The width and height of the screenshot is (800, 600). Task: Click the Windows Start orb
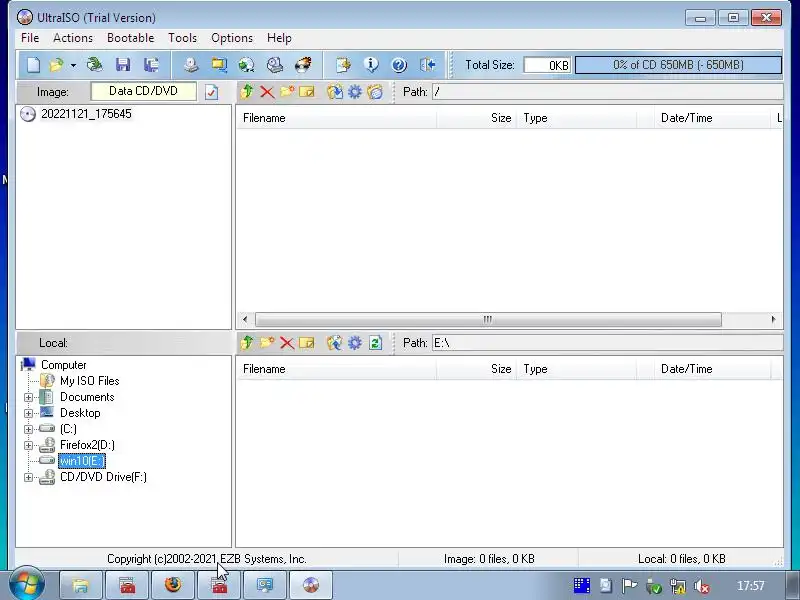pyautogui.click(x=27, y=584)
